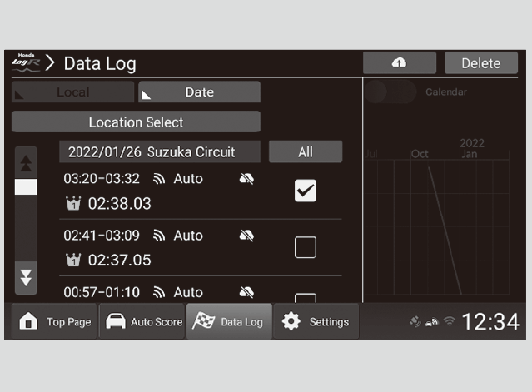This screenshot has height=392, width=532.
Task: Switch to the Auto Score tab
Action: pos(145,322)
